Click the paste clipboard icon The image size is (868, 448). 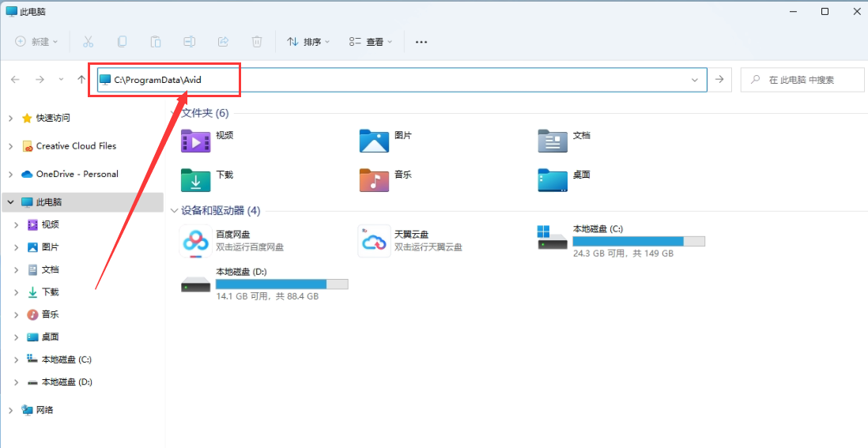pyautogui.click(x=157, y=41)
